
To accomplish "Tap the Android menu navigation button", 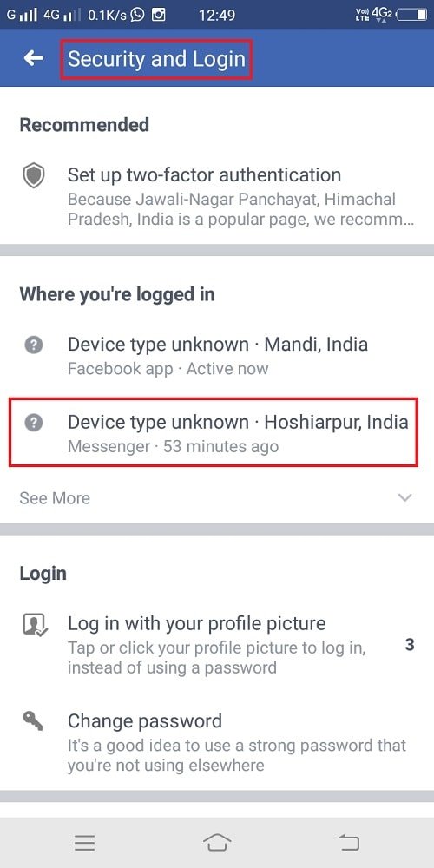I will [x=85, y=842].
